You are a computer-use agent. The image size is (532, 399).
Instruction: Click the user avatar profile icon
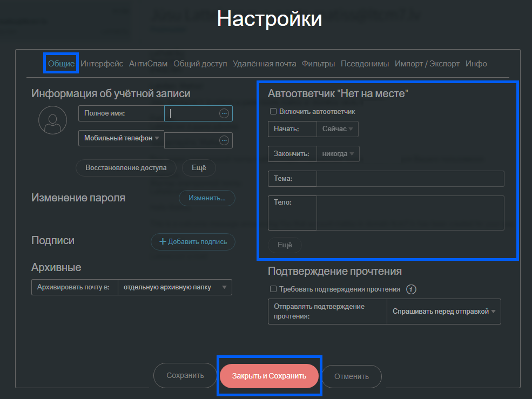[x=52, y=120]
